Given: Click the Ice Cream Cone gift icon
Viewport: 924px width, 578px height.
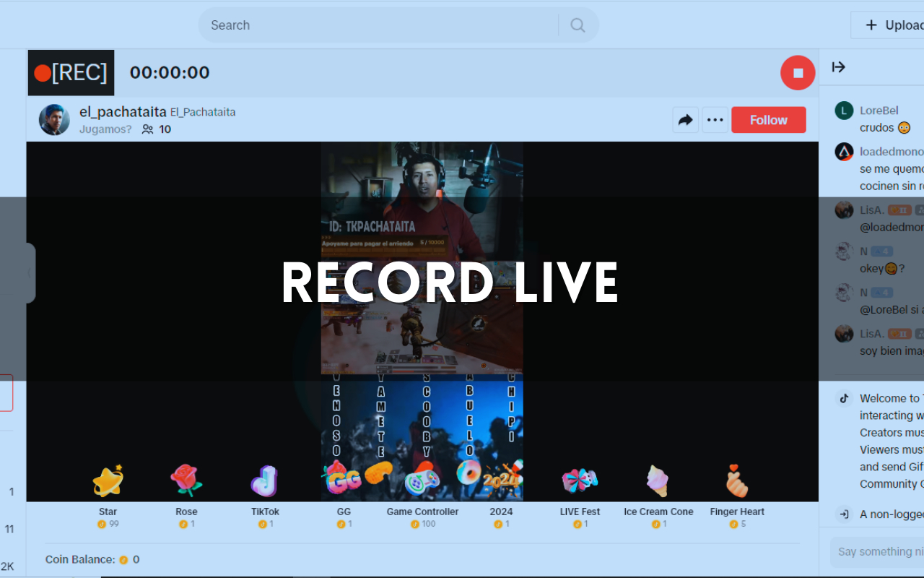Looking at the screenshot, I should pyautogui.click(x=658, y=480).
